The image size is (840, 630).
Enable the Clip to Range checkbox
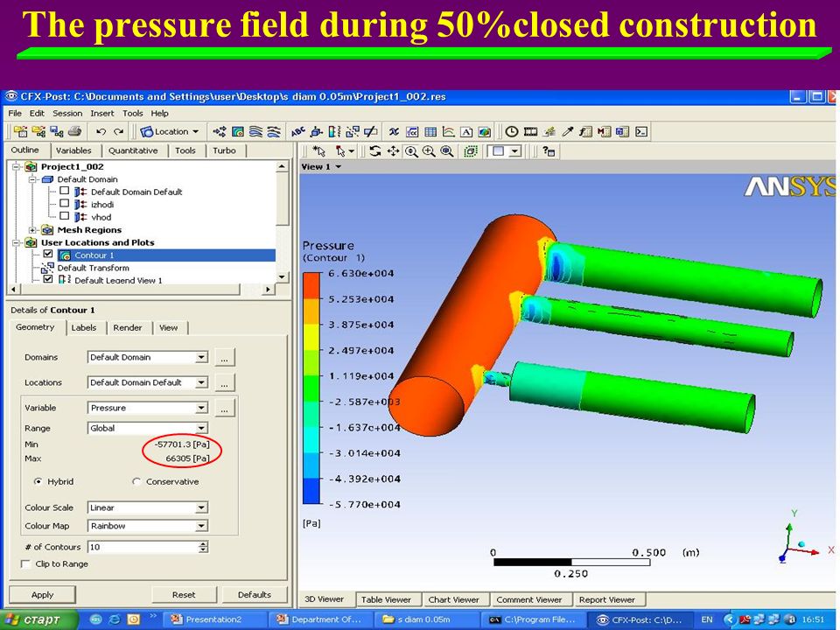(25, 563)
